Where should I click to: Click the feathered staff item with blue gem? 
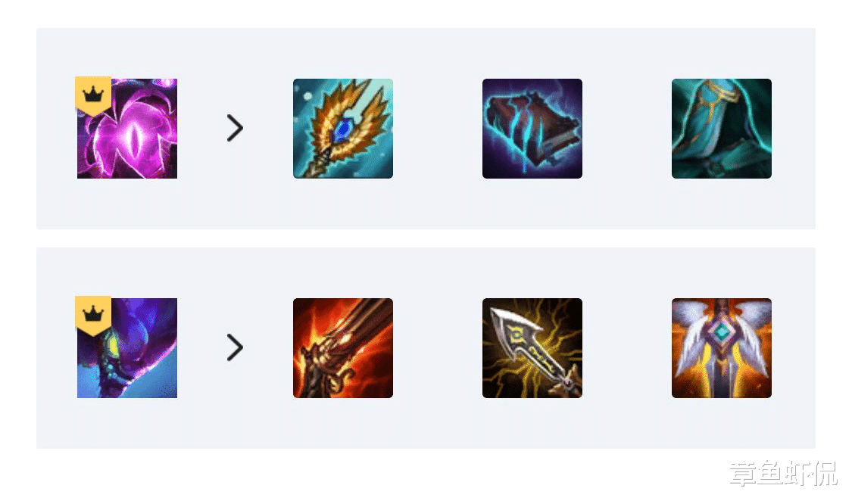(x=343, y=129)
